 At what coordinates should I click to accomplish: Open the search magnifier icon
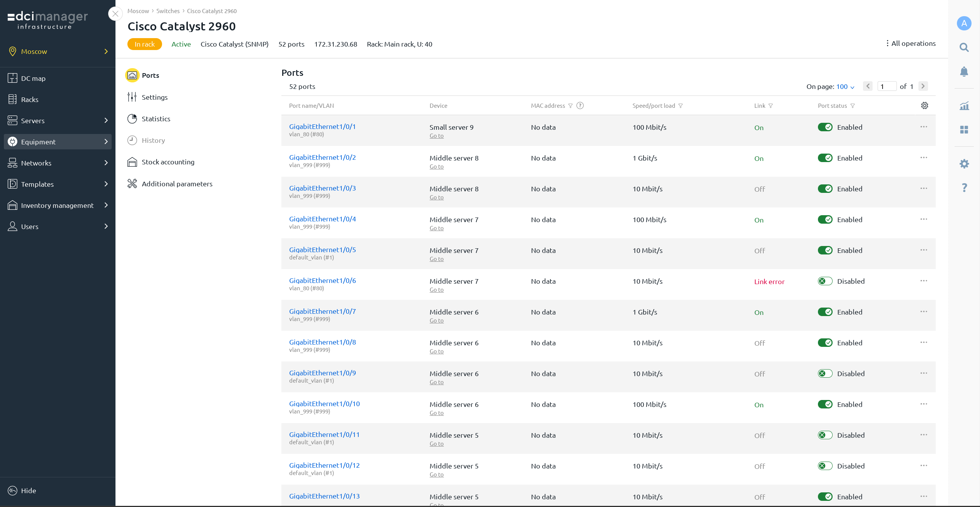(x=964, y=47)
